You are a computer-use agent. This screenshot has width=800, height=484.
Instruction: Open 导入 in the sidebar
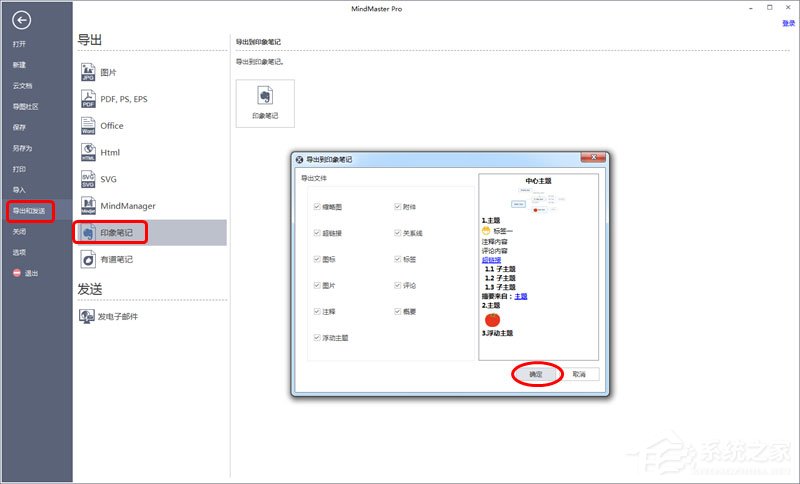point(19,190)
